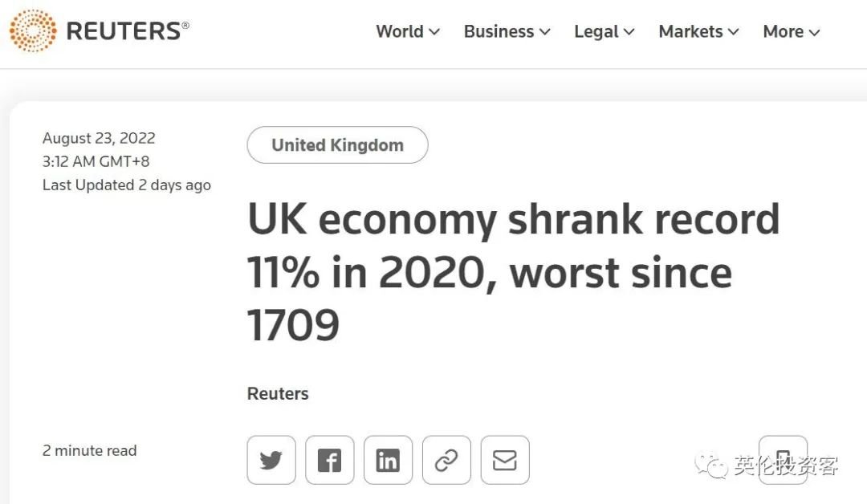
Task: Share article on Facebook icon
Action: coord(330,460)
